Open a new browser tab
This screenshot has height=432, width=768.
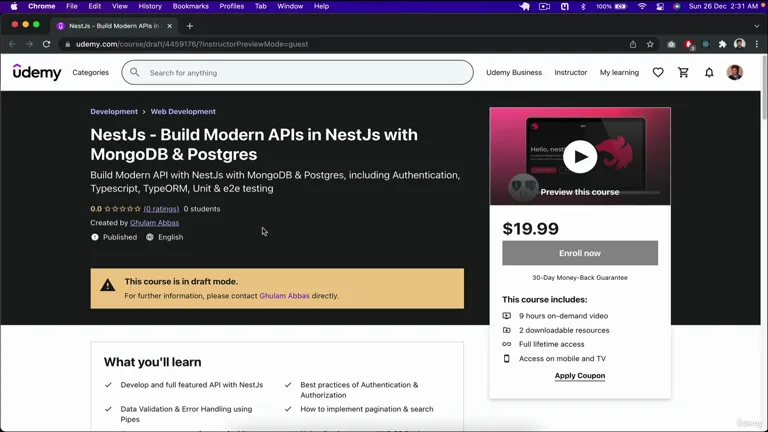click(x=190, y=26)
